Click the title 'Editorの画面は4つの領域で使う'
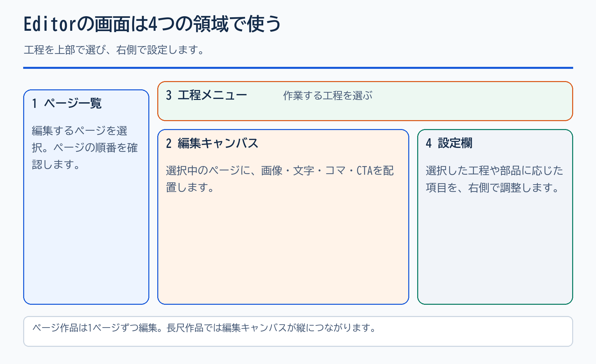596x364 pixels. pos(152,24)
